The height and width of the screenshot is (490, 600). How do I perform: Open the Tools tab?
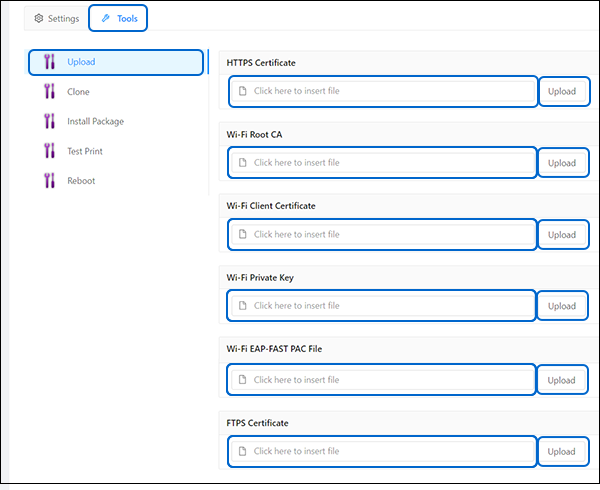[x=118, y=18]
